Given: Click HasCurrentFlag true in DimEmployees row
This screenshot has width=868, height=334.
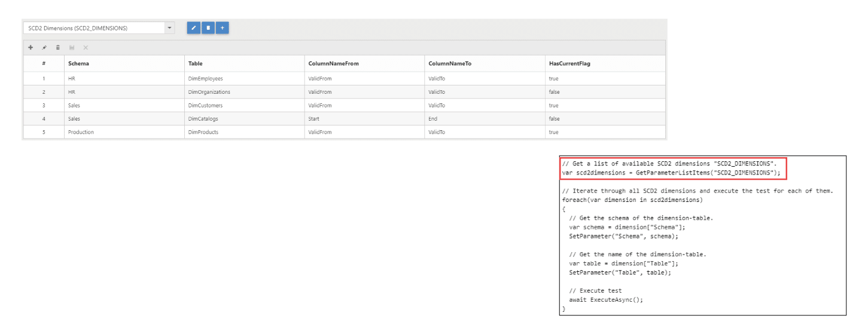Looking at the screenshot, I should [x=605, y=78].
